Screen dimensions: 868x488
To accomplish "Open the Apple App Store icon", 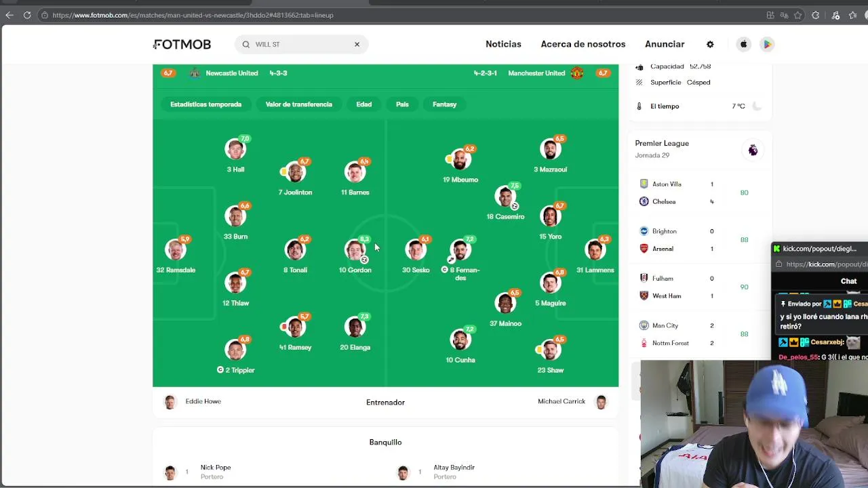I will [x=743, y=44].
